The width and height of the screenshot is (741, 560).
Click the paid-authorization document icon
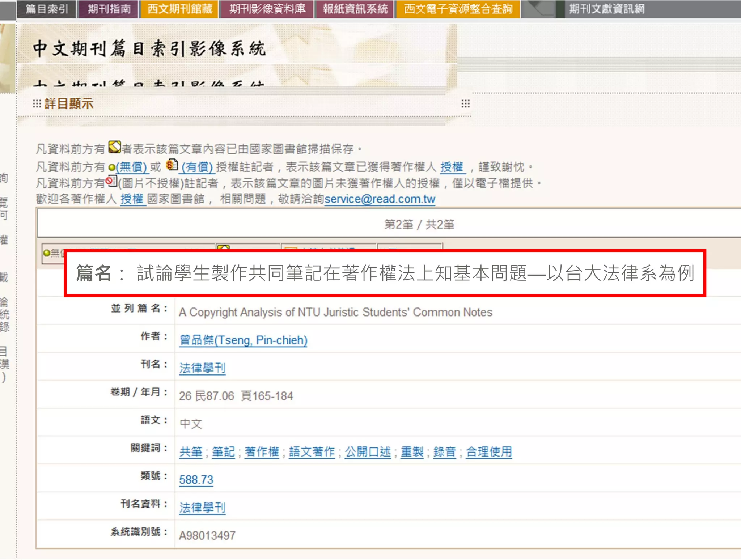pos(172,165)
